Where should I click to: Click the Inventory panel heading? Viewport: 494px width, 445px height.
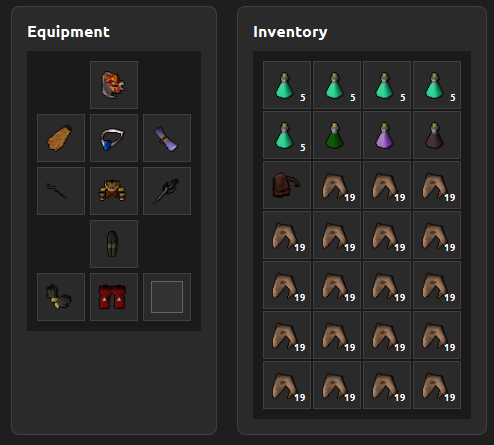click(290, 32)
